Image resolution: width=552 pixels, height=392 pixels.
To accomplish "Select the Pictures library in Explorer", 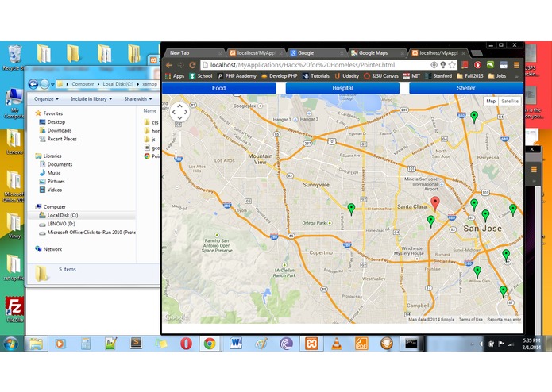I will (52, 182).
